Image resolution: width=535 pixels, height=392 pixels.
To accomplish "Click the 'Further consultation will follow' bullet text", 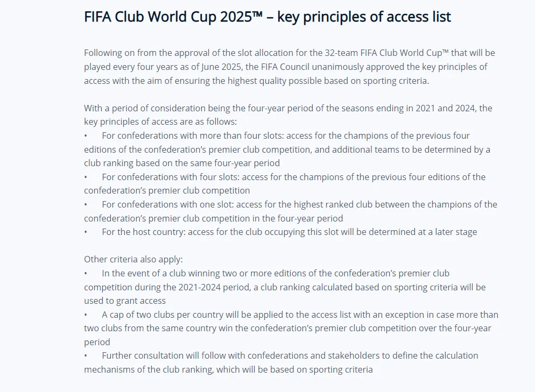I will pyautogui.click(x=290, y=356).
